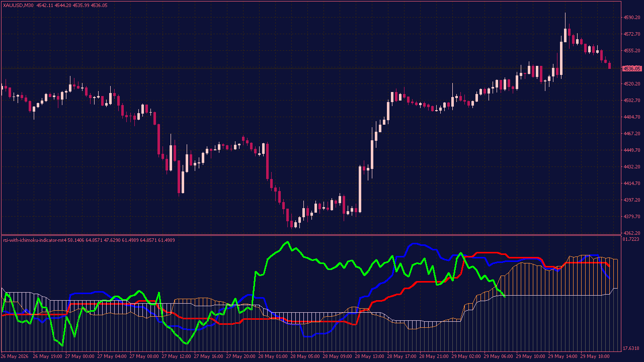This screenshot has width=644, height=362.
Task: Click the 29 May 10:00 time label
Action: click(x=531, y=356)
